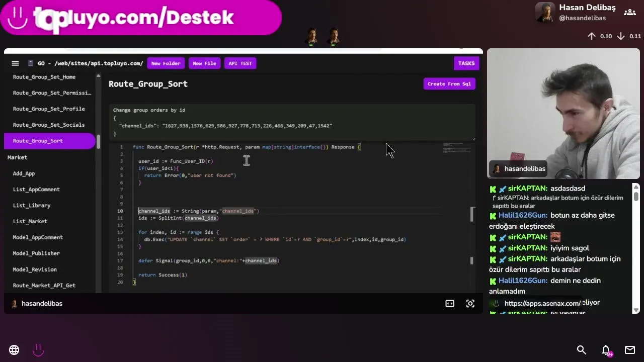Click the magenta smiley icon in bottom bar
Screen dimensions: 644x362
[x=38, y=350]
